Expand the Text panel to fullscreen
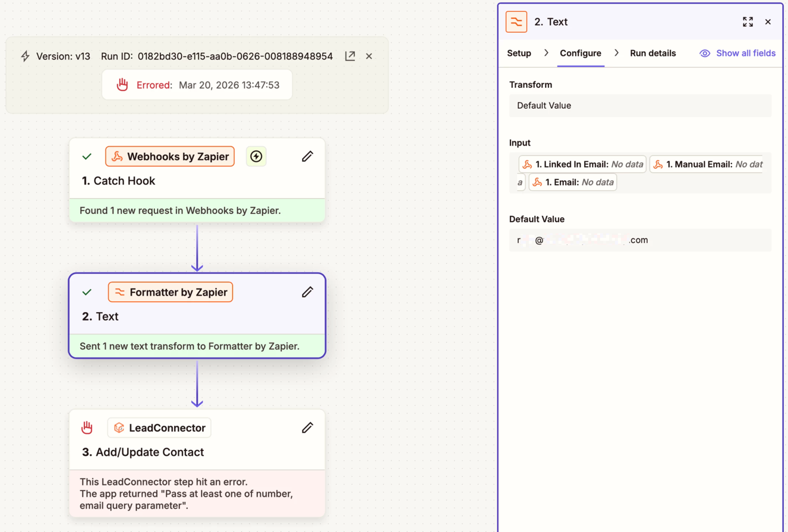This screenshot has height=532, width=788. click(748, 22)
